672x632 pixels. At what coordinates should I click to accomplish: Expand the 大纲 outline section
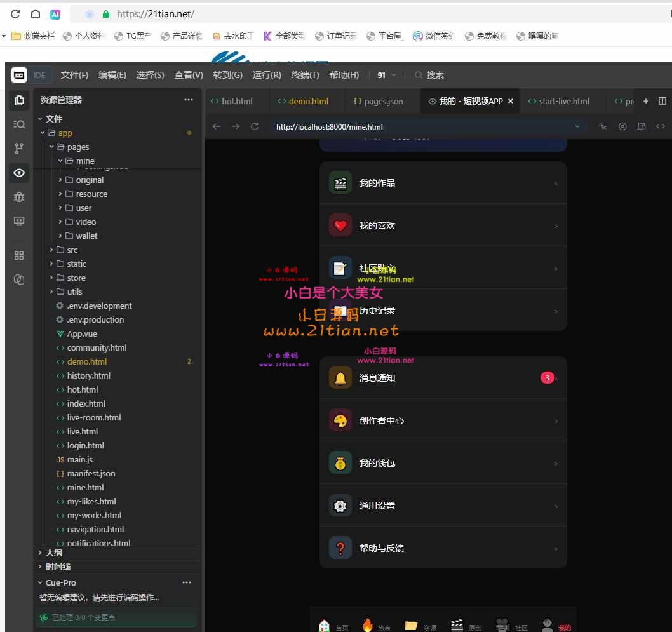(40, 553)
